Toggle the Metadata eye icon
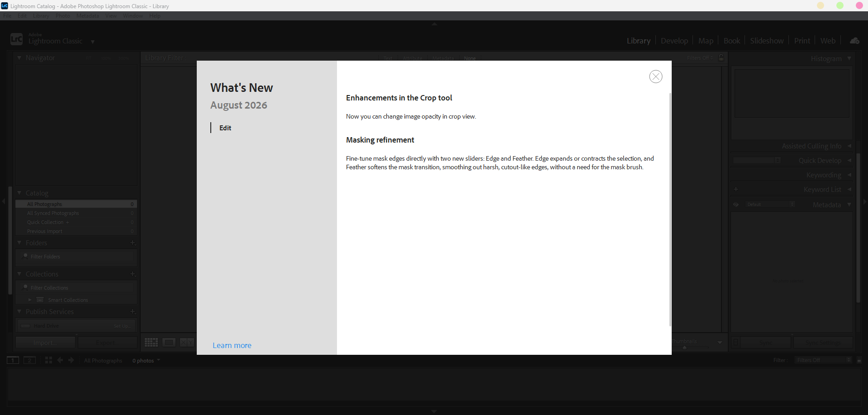Image resolution: width=868 pixels, height=415 pixels. click(x=736, y=205)
